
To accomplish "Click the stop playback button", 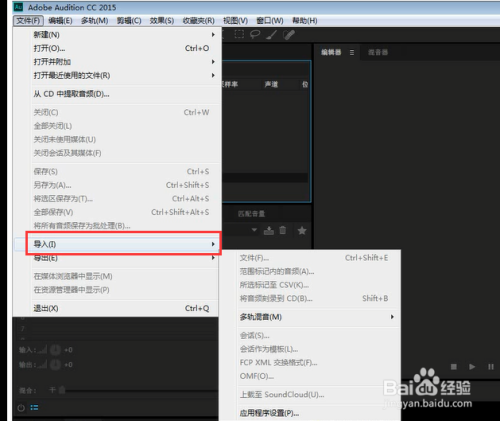I will pos(454,367).
